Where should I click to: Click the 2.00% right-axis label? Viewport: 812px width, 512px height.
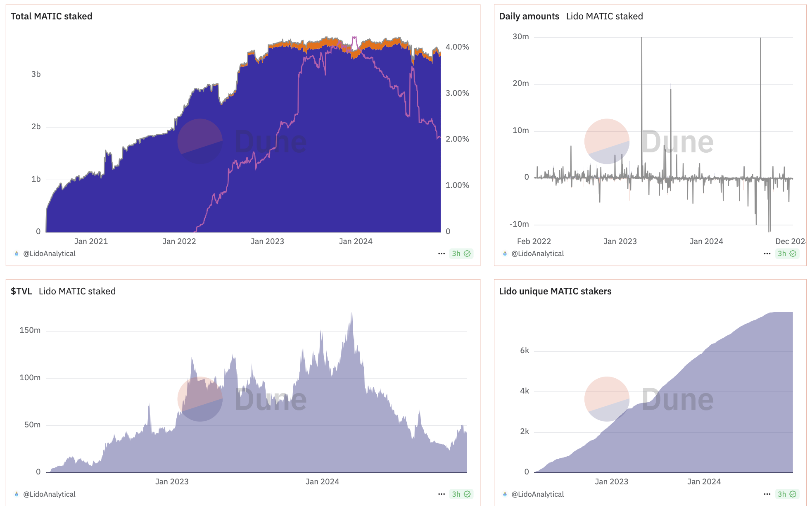point(457,139)
